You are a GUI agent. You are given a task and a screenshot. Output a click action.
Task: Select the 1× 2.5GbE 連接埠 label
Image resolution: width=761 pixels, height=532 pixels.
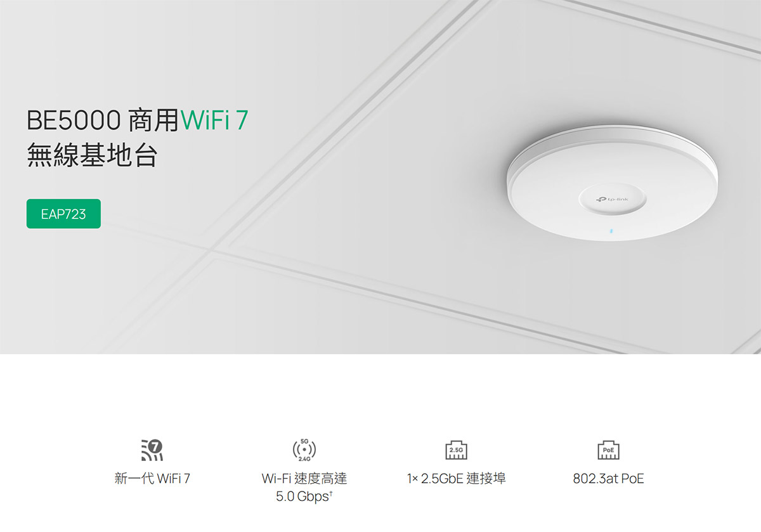pyautogui.click(x=457, y=479)
